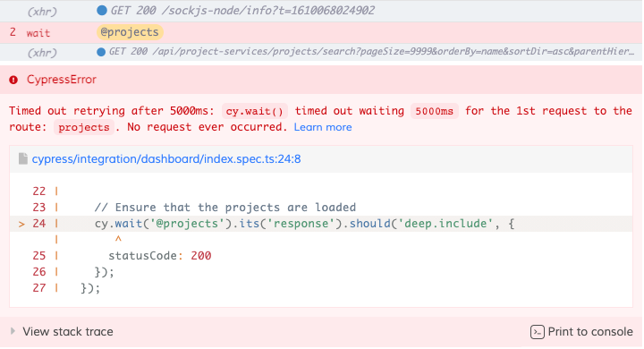The width and height of the screenshot is (644, 349).
Task: Click the cy.wait() code badge in error
Action: click(255, 111)
